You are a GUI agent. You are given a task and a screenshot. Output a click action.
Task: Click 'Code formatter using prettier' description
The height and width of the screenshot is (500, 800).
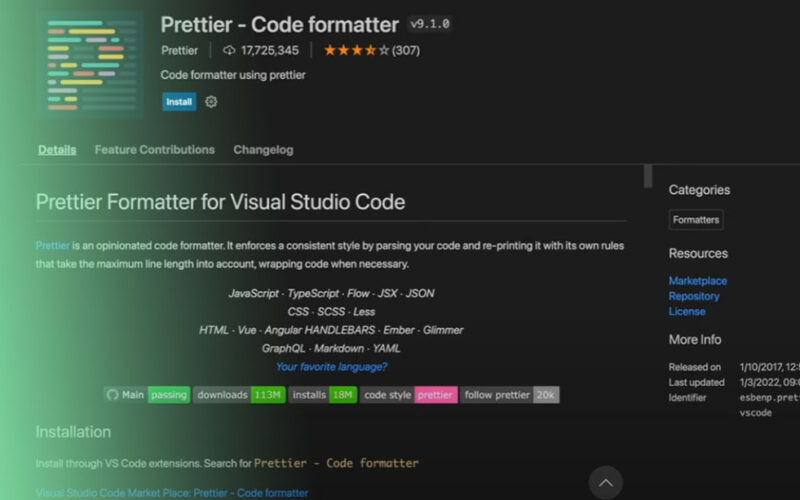click(x=233, y=75)
